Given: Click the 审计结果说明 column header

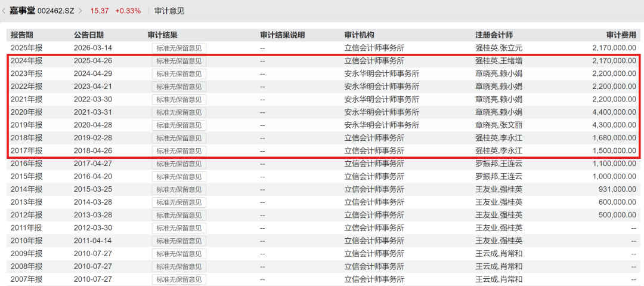Looking at the screenshot, I should click(x=283, y=35).
